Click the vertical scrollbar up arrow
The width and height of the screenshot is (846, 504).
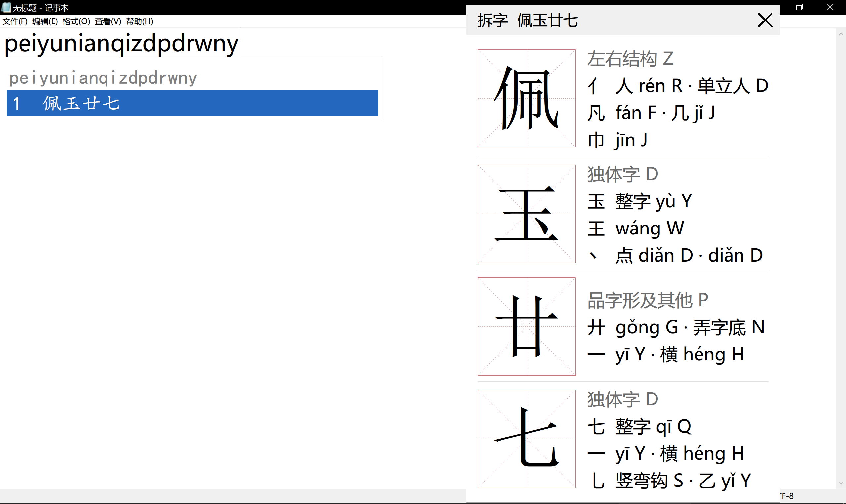pyautogui.click(x=841, y=34)
